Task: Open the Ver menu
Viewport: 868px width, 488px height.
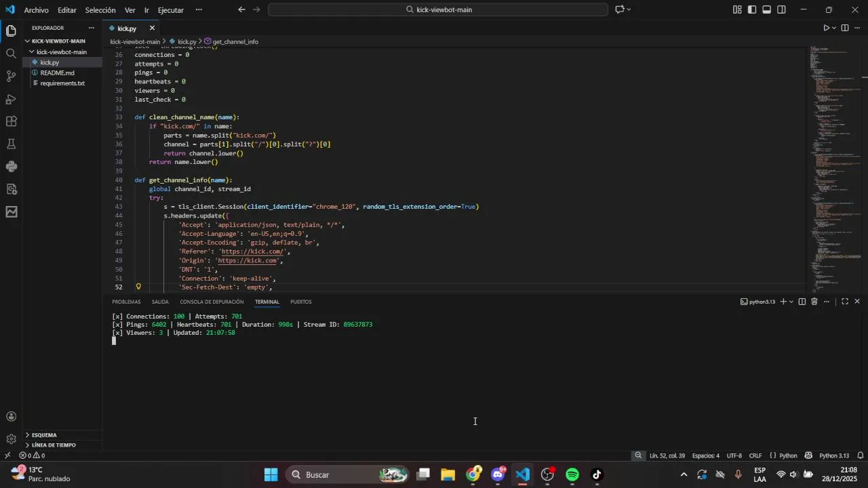Action: [130, 10]
